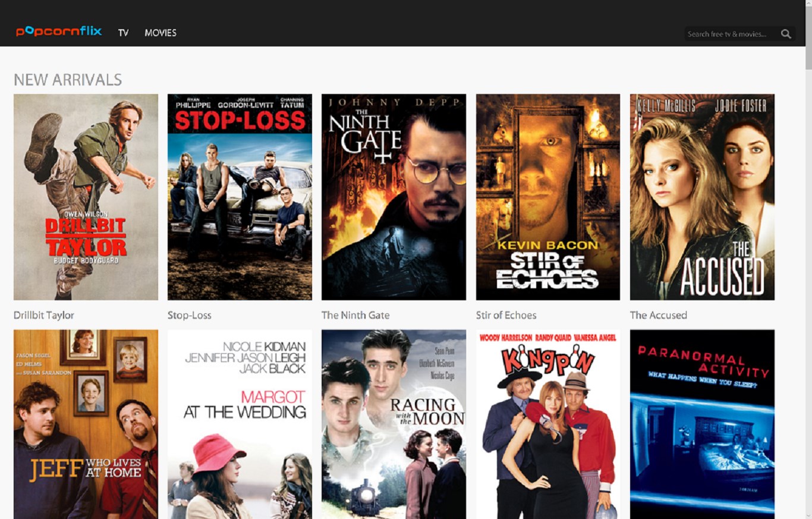This screenshot has height=519, width=812.
Task: Open Racing with the Moon poster
Action: 394,424
